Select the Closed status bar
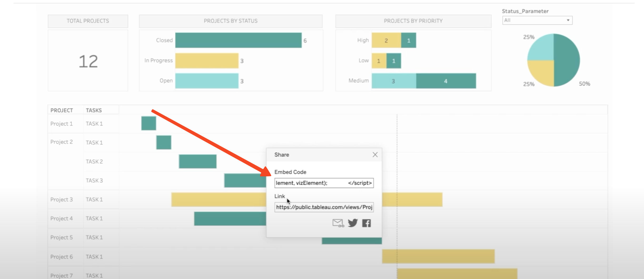 pyautogui.click(x=239, y=40)
